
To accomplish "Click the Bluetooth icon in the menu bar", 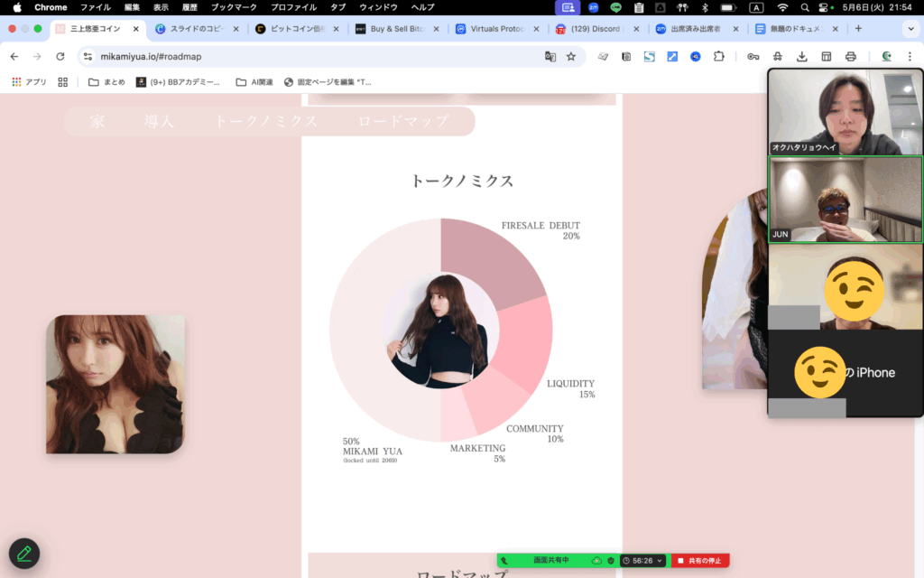I will [x=705, y=7].
